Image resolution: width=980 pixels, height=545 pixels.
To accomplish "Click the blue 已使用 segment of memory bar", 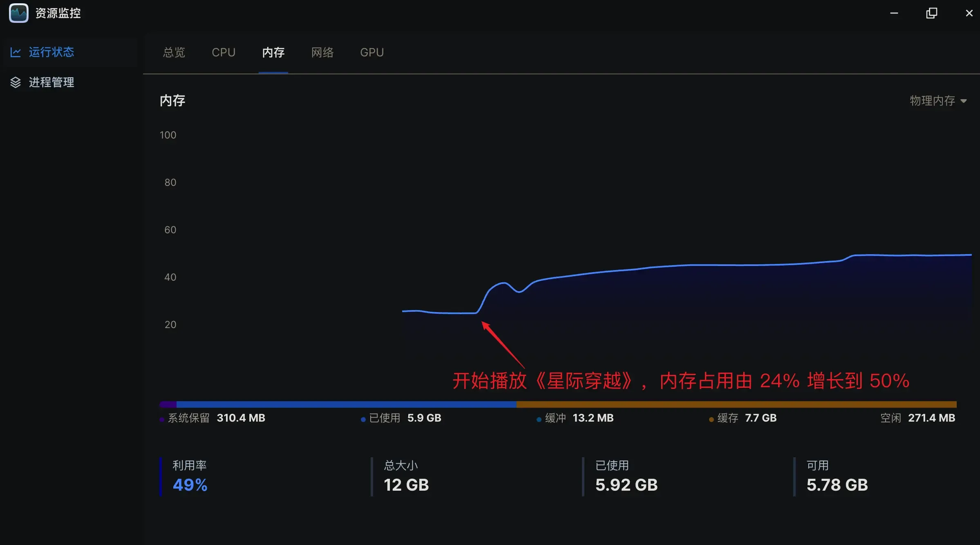I will pos(347,404).
